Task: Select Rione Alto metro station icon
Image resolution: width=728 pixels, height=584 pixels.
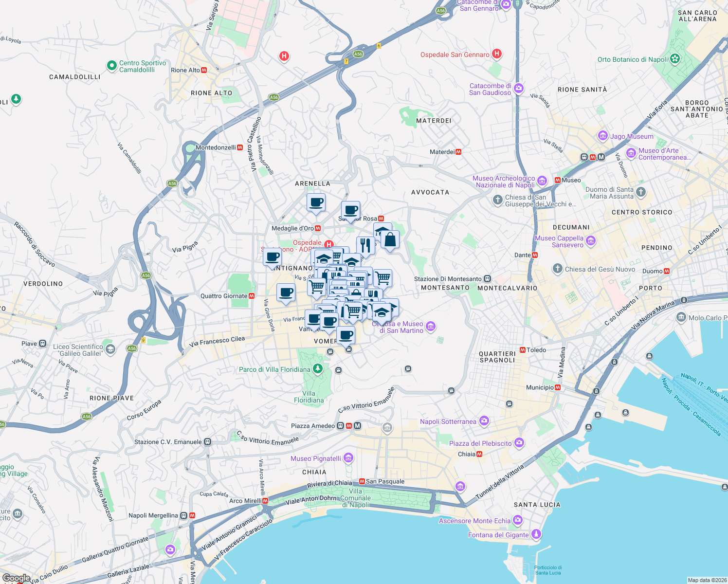Action: (x=204, y=70)
